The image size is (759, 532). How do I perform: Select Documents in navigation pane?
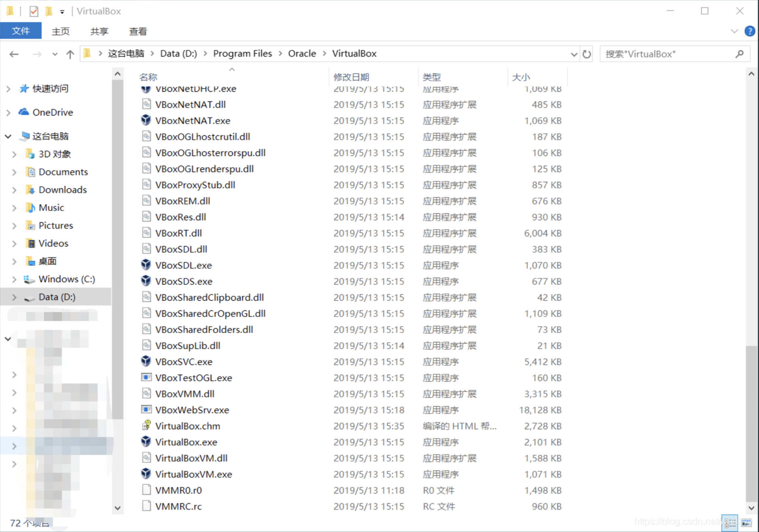(x=63, y=172)
